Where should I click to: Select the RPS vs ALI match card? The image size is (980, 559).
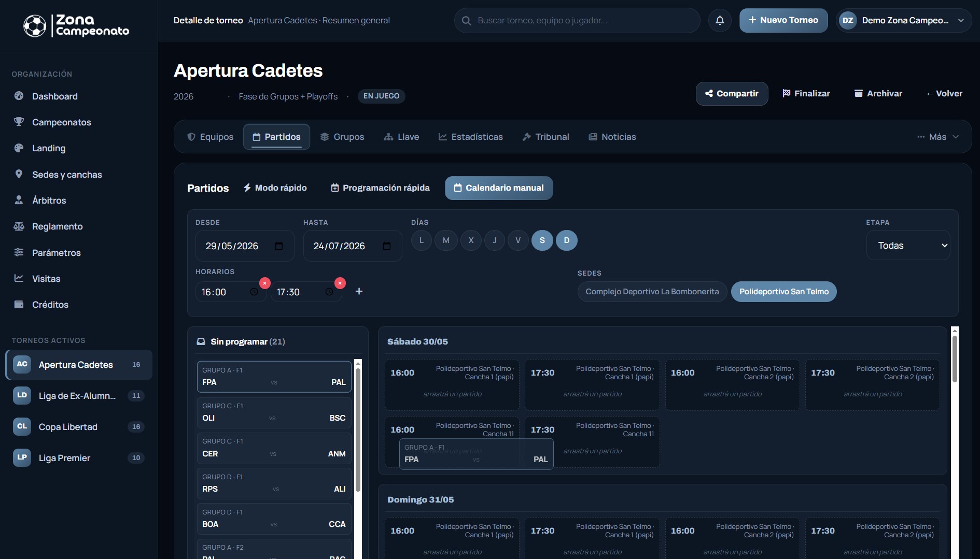pos(274,483)
